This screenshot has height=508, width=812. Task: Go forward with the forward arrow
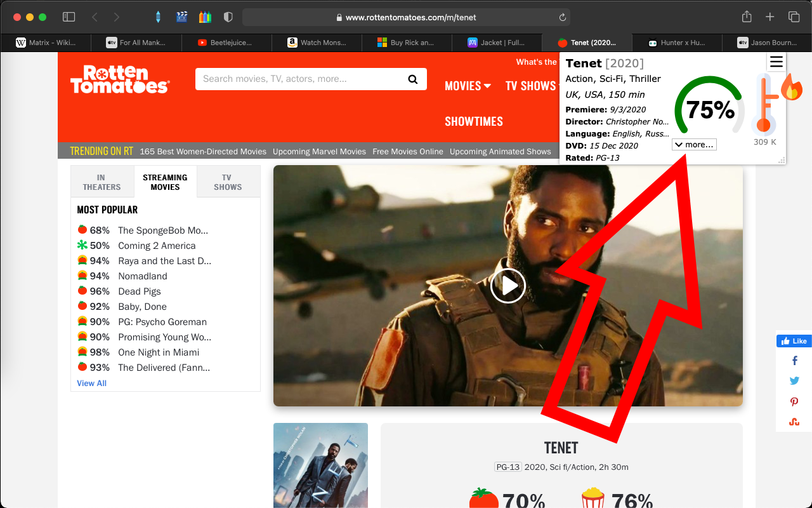[116, 17]
